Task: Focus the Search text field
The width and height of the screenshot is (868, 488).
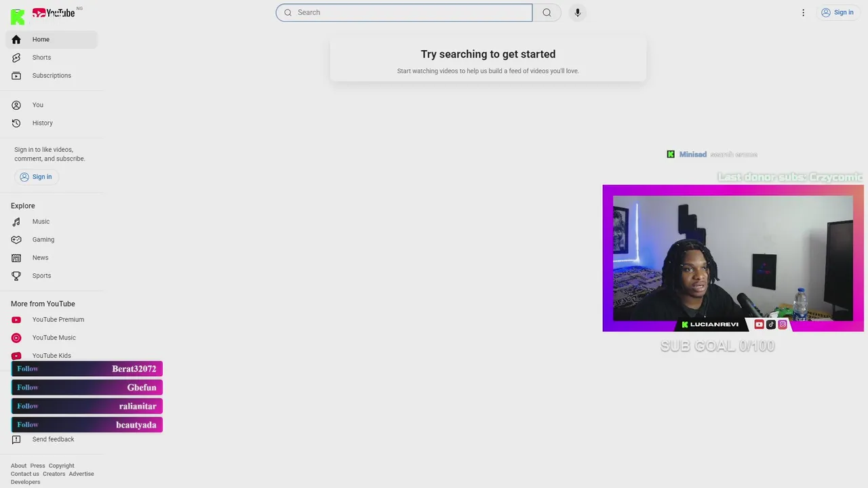Action: pyautogui.click(x=404, y=12)
